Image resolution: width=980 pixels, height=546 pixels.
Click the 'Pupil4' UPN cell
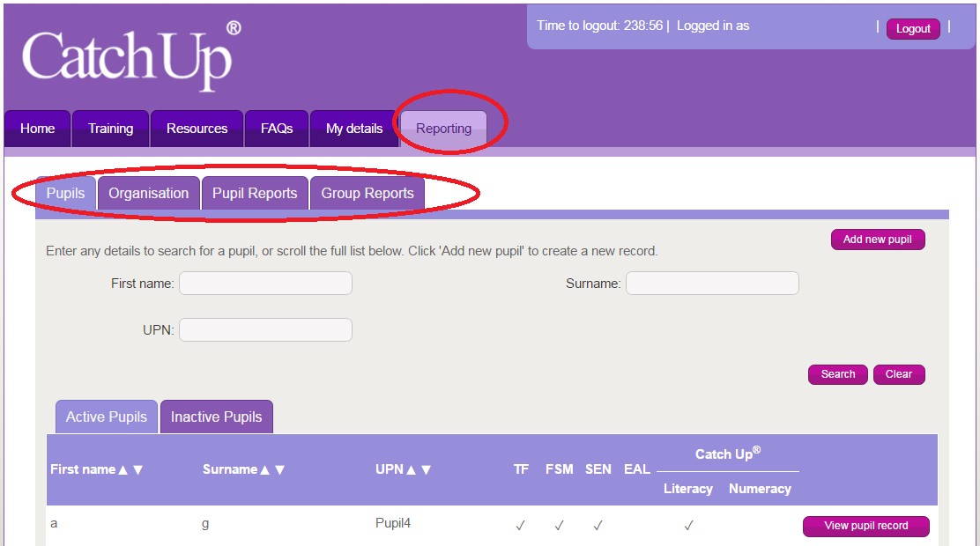click(393, 523)
